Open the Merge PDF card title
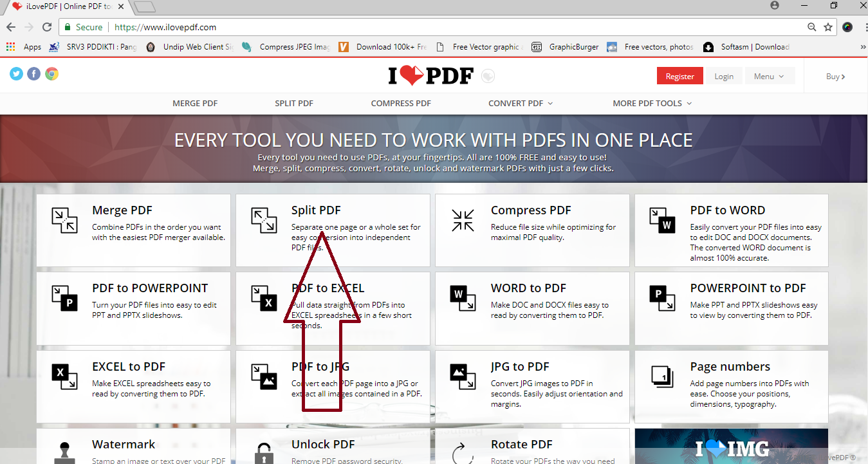 click(122, 210)
